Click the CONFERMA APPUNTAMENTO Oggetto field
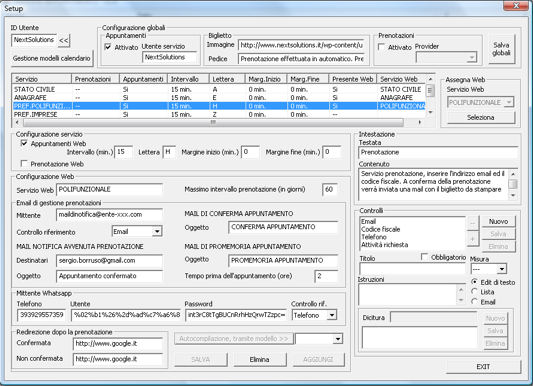Image resolution: width=533 pixels, height=386 pixels. 283,227
